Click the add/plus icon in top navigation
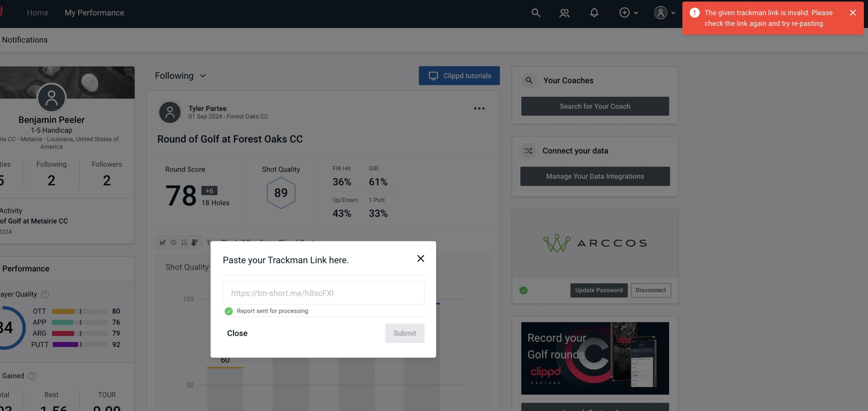The width and height of the screenshot is (868, 411). pos(625,12)
